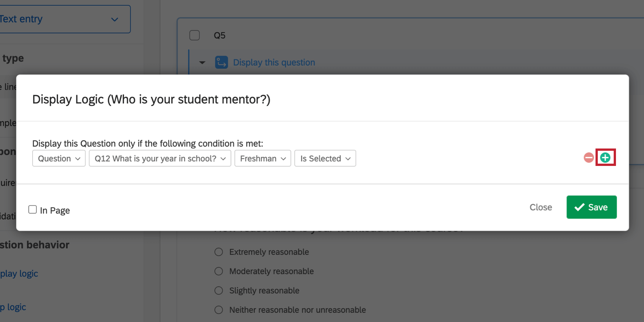Select the Extremely reasonable radio option
This screenshot has width=644, height=322.
coord(219,252)
